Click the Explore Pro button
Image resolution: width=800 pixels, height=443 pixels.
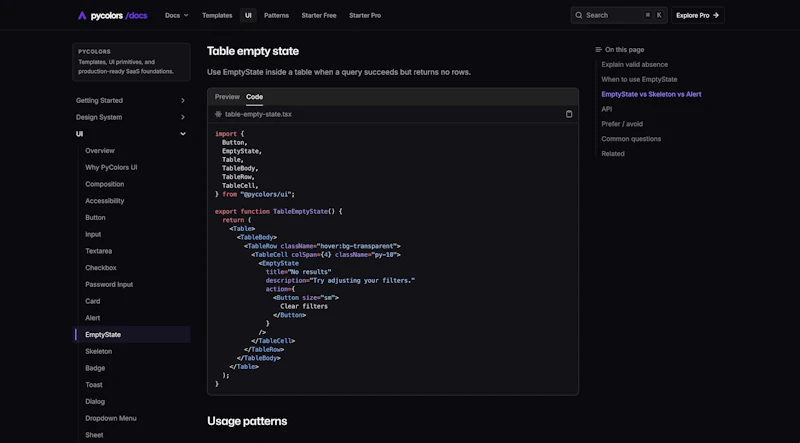coord(697,15)
